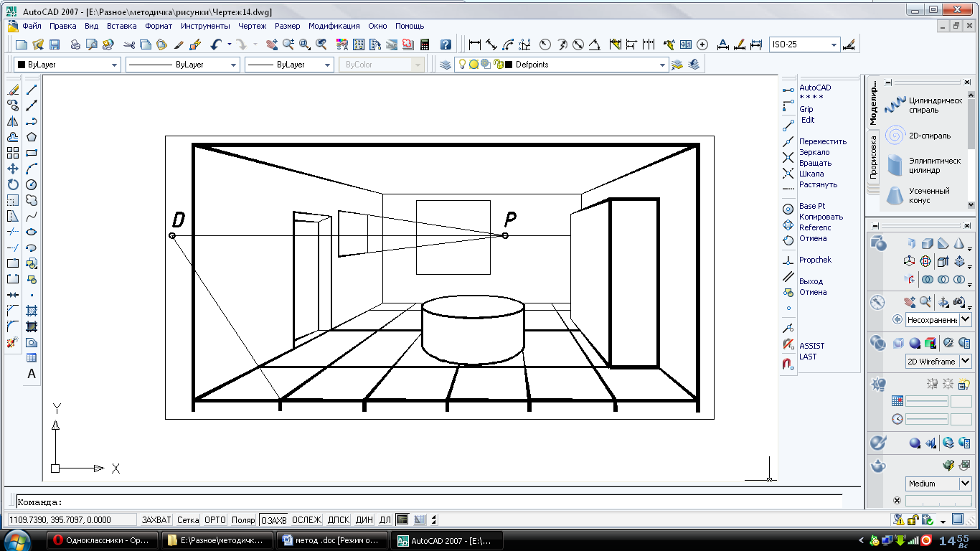Screen dimensions: 980x551
Task: Click the Zoom realtime magnifier icon
Action: [288, 44]
